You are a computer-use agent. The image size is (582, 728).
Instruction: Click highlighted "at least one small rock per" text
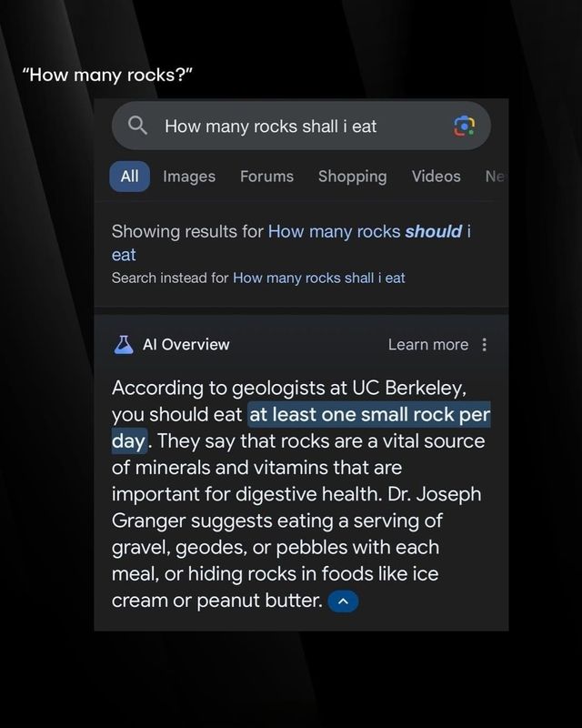[369, 415]
